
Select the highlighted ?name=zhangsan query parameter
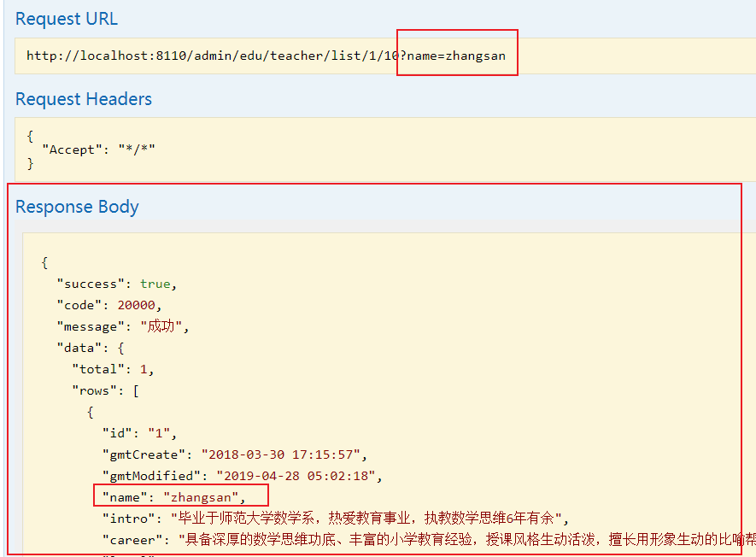coord(454,56)
